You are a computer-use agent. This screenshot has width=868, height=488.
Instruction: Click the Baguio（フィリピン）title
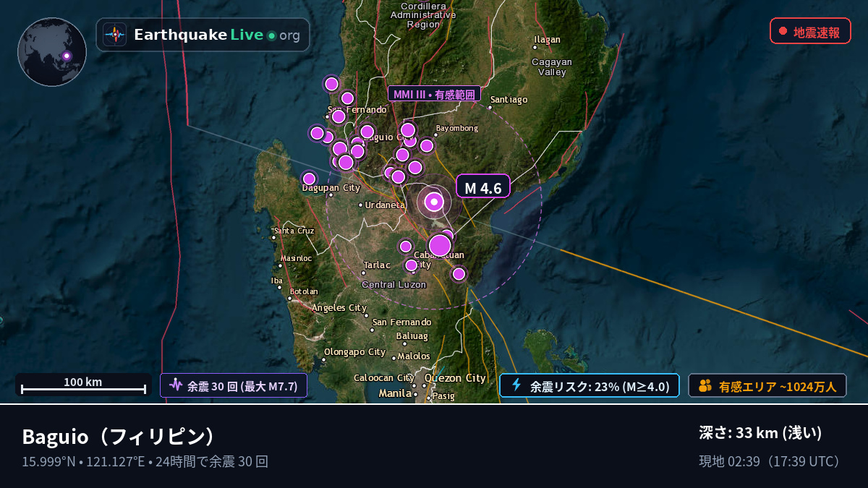click(x=119, y=437)
